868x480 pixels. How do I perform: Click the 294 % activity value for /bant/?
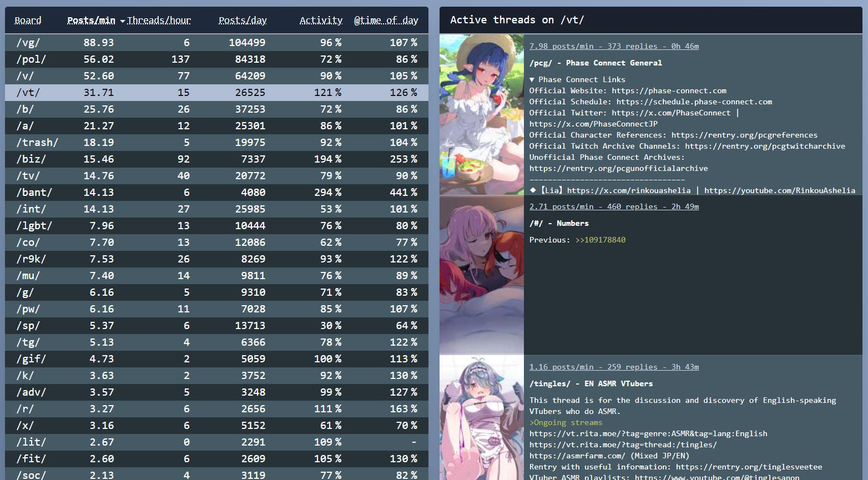click(327, 193)
